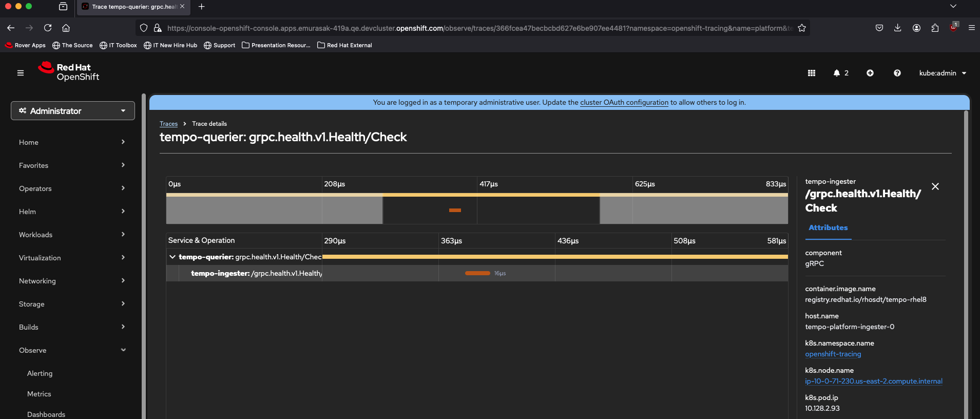Select the tempo-querier yellow span bar
This screenshot has height=419, width=980.
point(555,257)
